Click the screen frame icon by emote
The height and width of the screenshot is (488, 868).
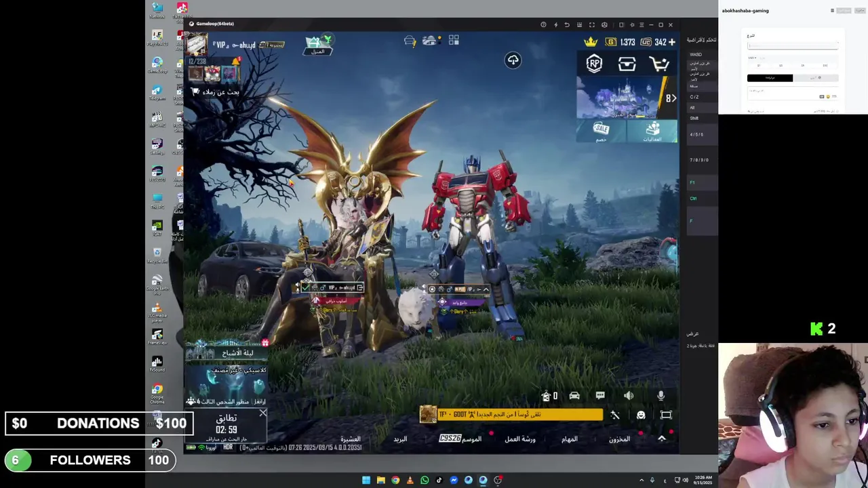(666, 415)
